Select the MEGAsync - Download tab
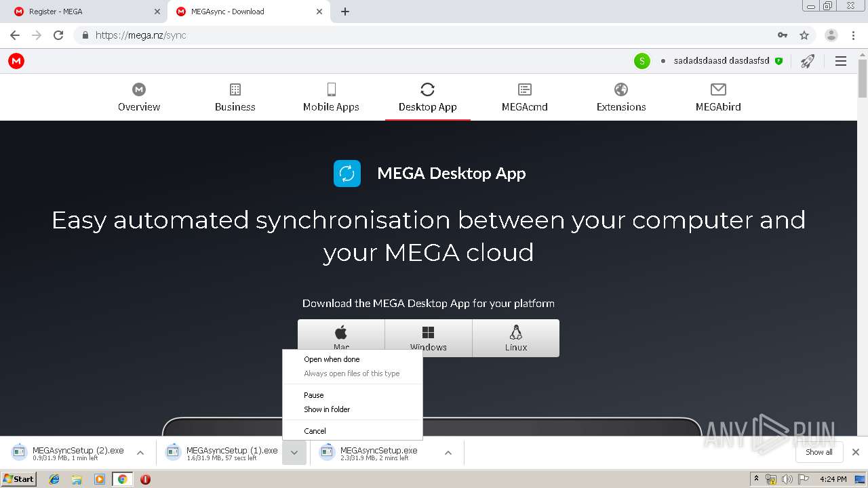 pyautogui.click(x=250, y=12)
